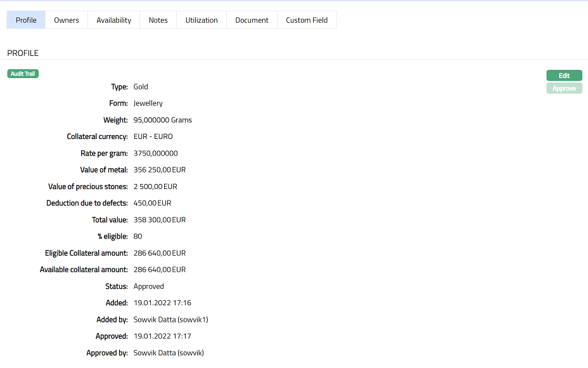Click the green Edit button

point(564,76)
